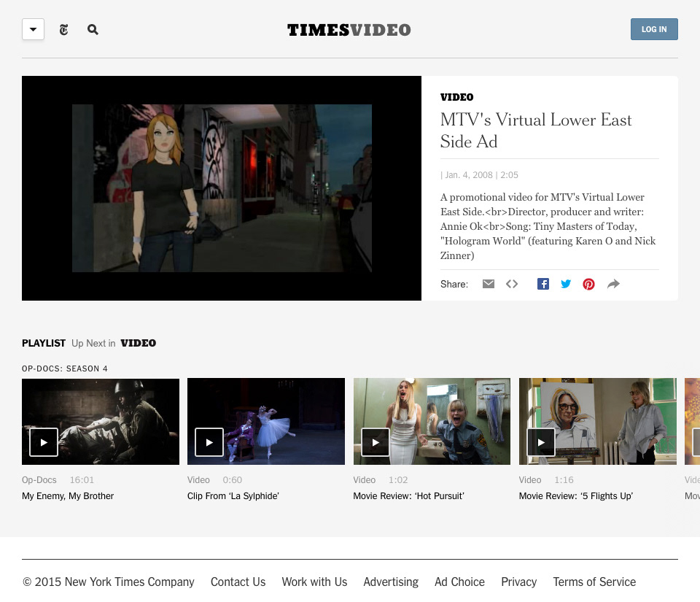Click the LOG IN button

(x=654, y=29)
